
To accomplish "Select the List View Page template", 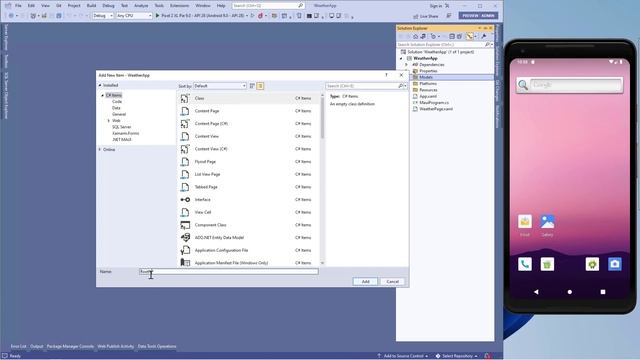I will point(248,174).
